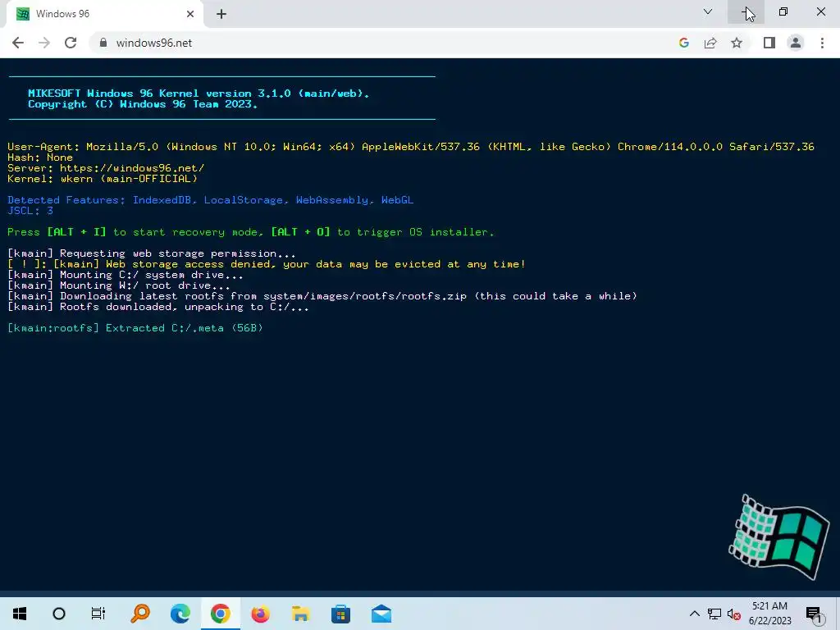Image resolution: width=840 pixels, height=630 pixels.
Task: Open the network status tray icon
Action: pos(714,614)
